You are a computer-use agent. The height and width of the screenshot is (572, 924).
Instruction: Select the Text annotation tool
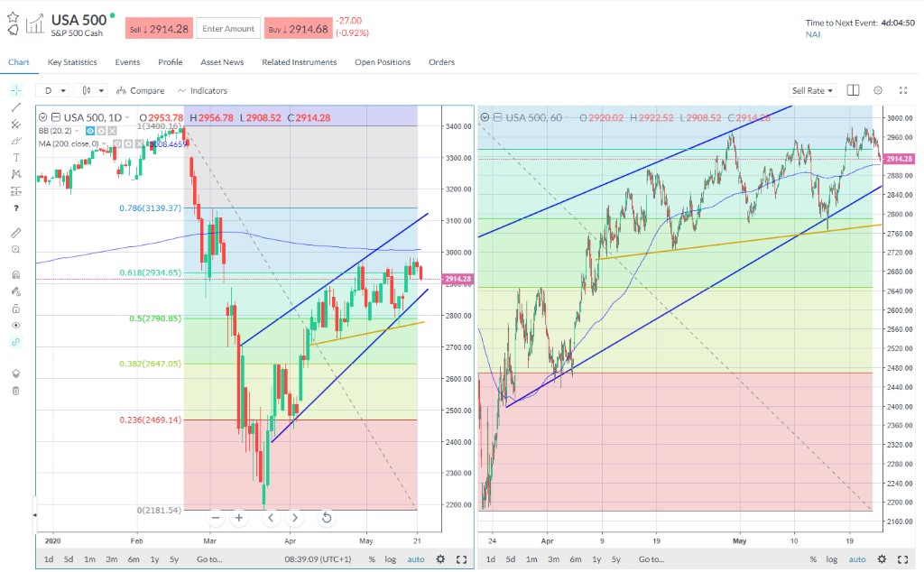[x=16, y=157]
